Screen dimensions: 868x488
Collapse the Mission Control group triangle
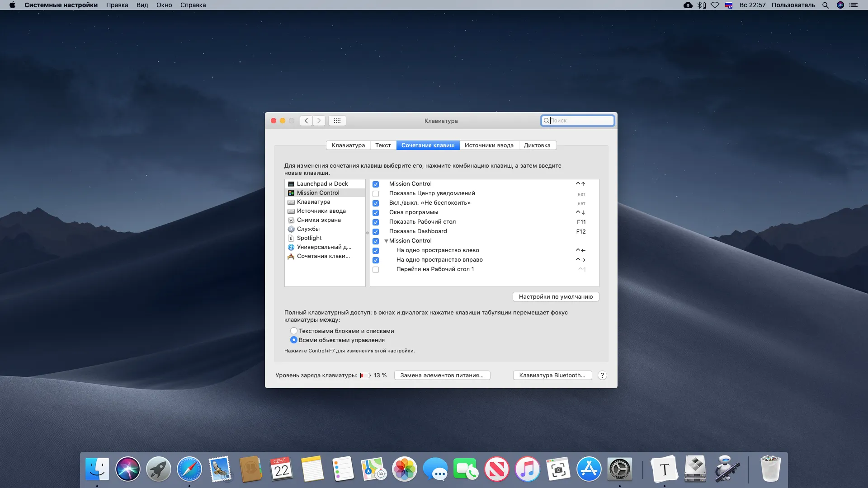pos(386,241)
